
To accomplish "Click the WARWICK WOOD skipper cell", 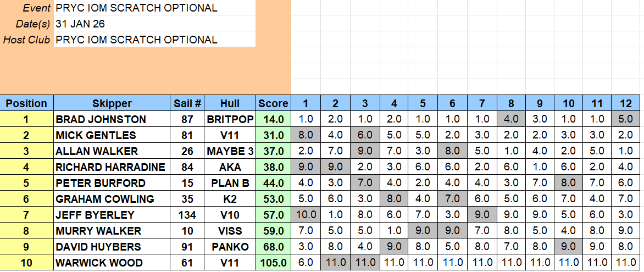I will click(112, 263).
